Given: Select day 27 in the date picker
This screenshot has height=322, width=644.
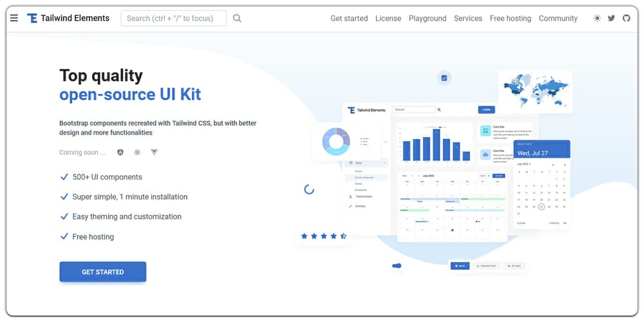Looking at the screenshot, I should click(x=542, y=207).
